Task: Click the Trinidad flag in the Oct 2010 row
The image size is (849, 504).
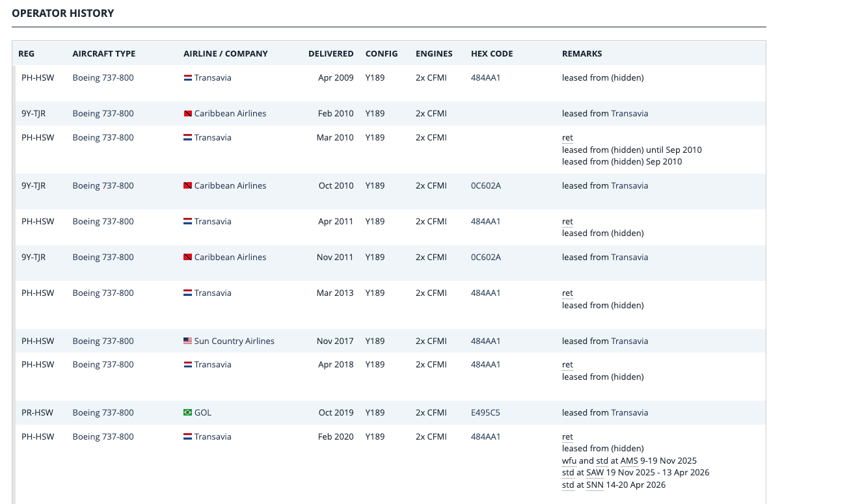Action: click(187, 186)
